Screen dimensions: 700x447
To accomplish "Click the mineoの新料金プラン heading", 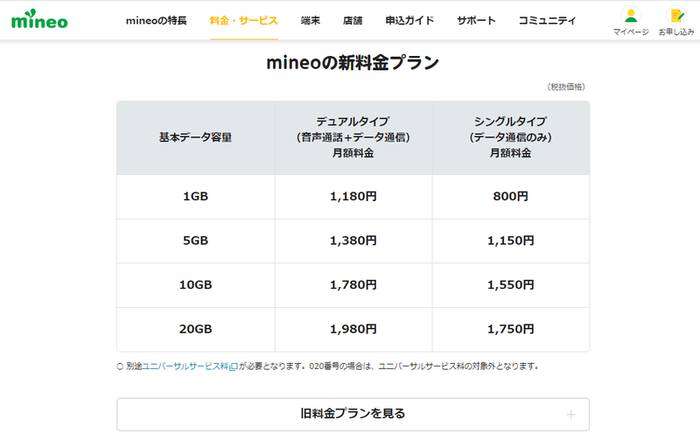I will click(353, 63).
